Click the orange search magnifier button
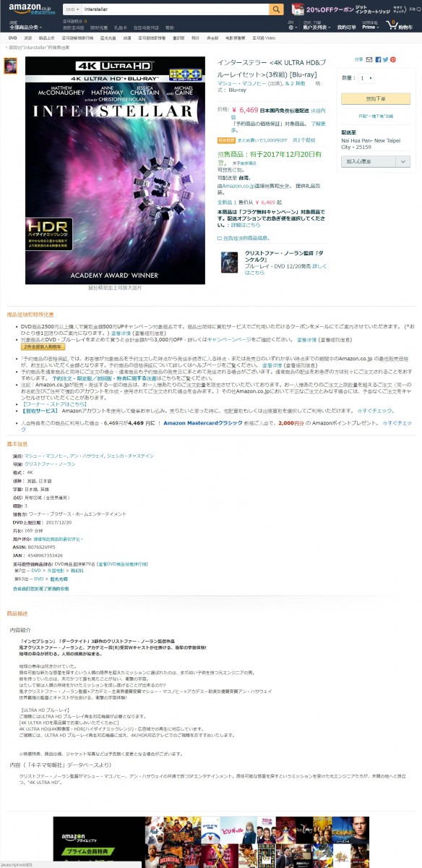422x868 pixels. pyautogui.click(x=277, y=9)
